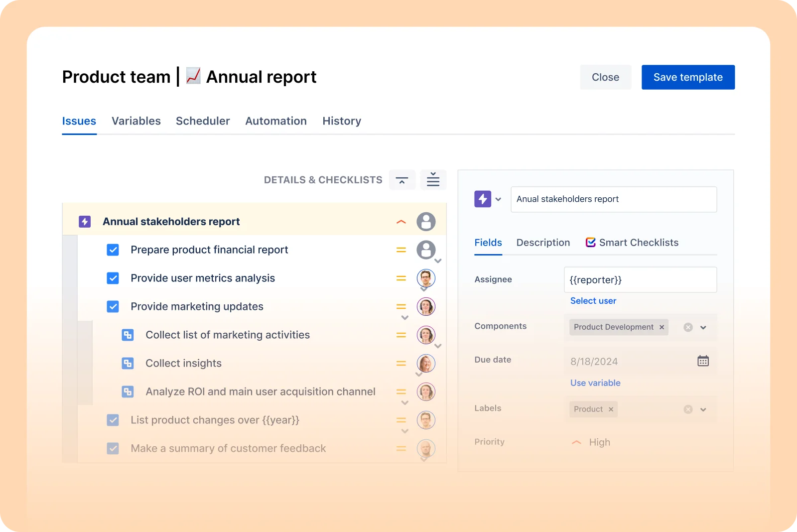Click the collapse-all details icon
The width and height of the screenshot is (797, 532).
point(402,180)
